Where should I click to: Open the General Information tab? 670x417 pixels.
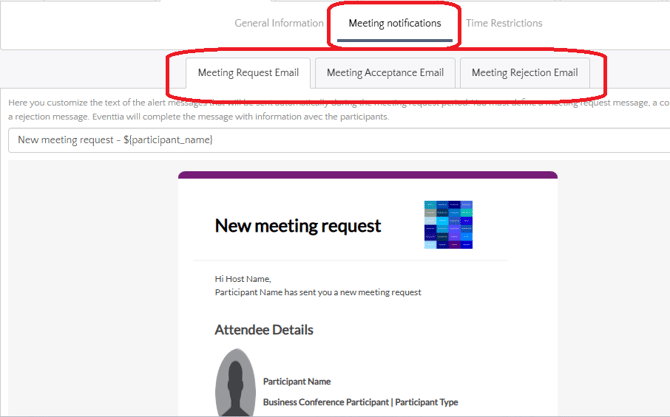tap(279, 23)
